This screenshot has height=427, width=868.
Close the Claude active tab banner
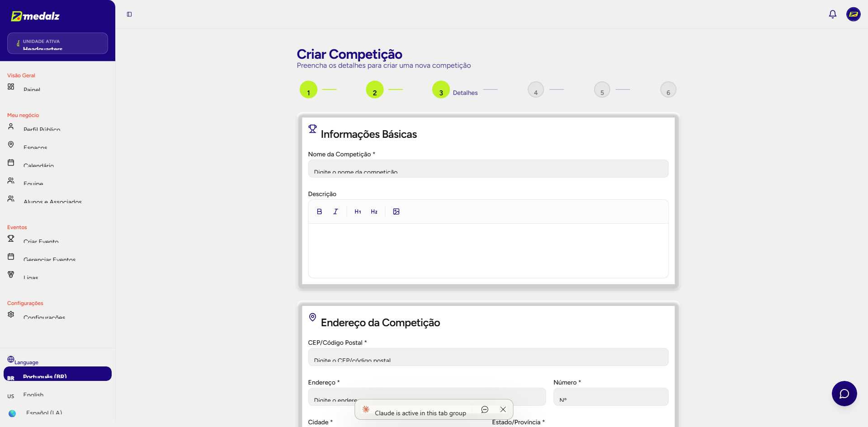503,409
